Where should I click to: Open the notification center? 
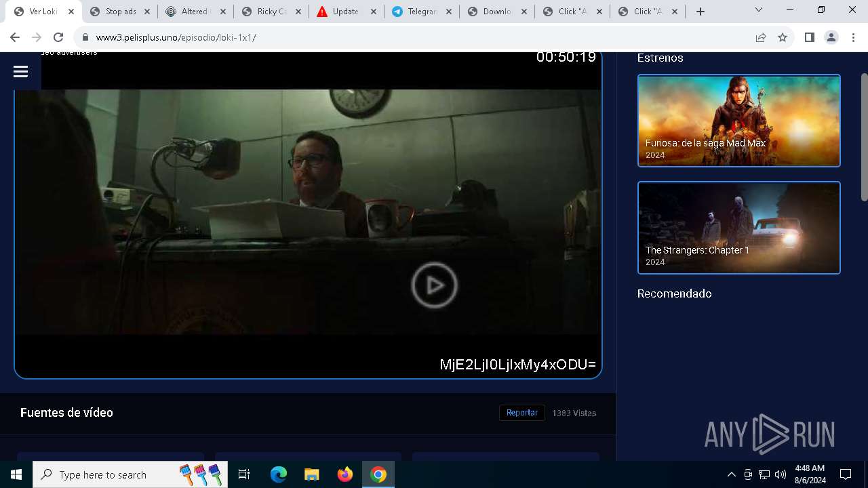[846, 474]
